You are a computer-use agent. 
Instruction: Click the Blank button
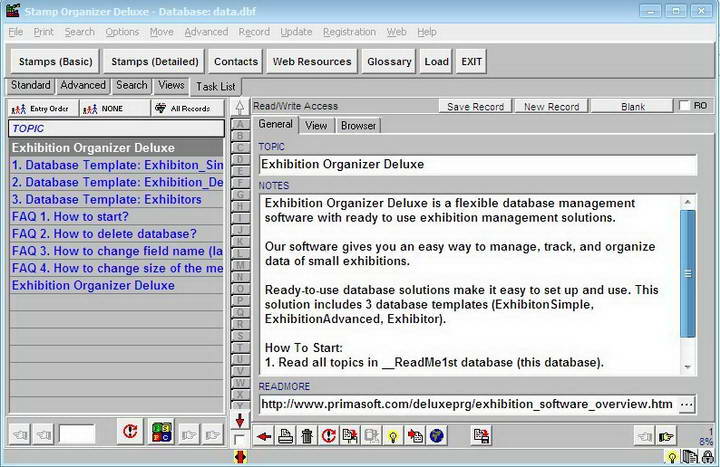click(633, 107)
